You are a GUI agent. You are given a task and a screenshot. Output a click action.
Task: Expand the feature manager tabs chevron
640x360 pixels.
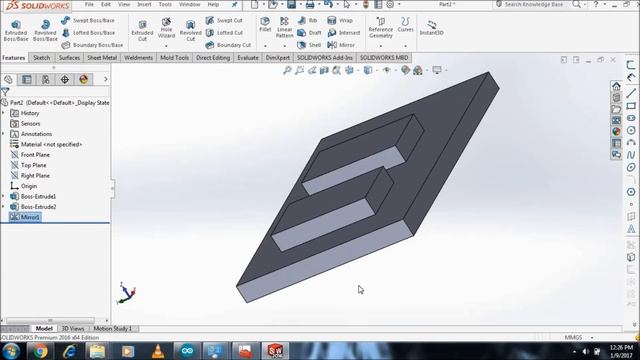click(105, 79)
